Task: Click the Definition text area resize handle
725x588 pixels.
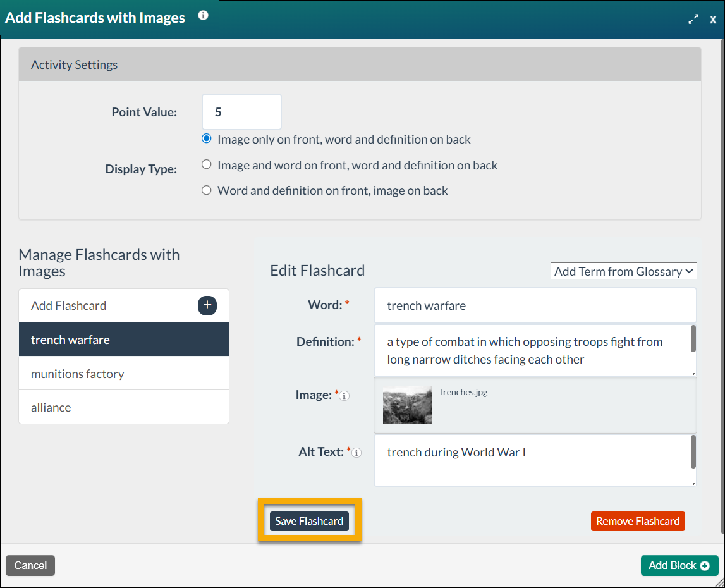Action: [x=693, y=373]
